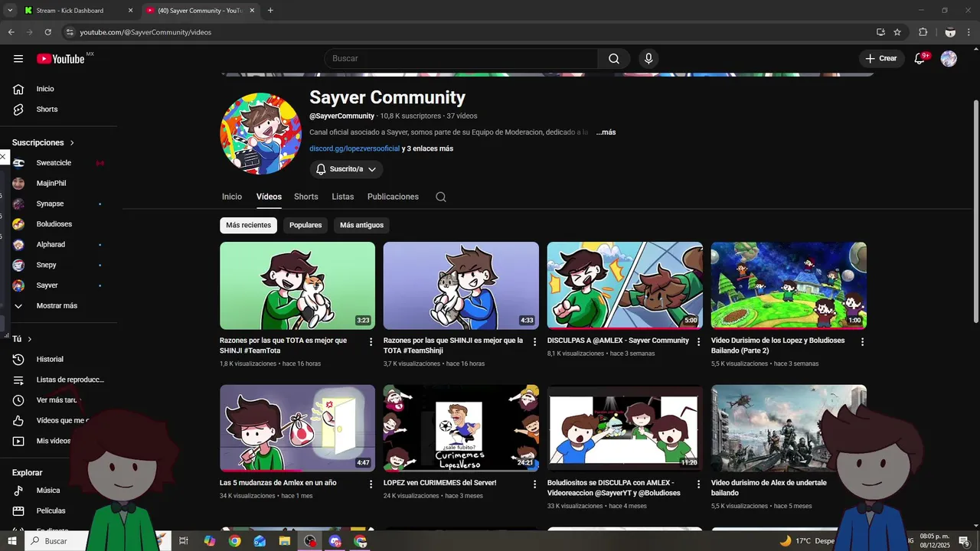Click the page vertical scrollbar
The image size is (980, 551).
coord(975,210)
